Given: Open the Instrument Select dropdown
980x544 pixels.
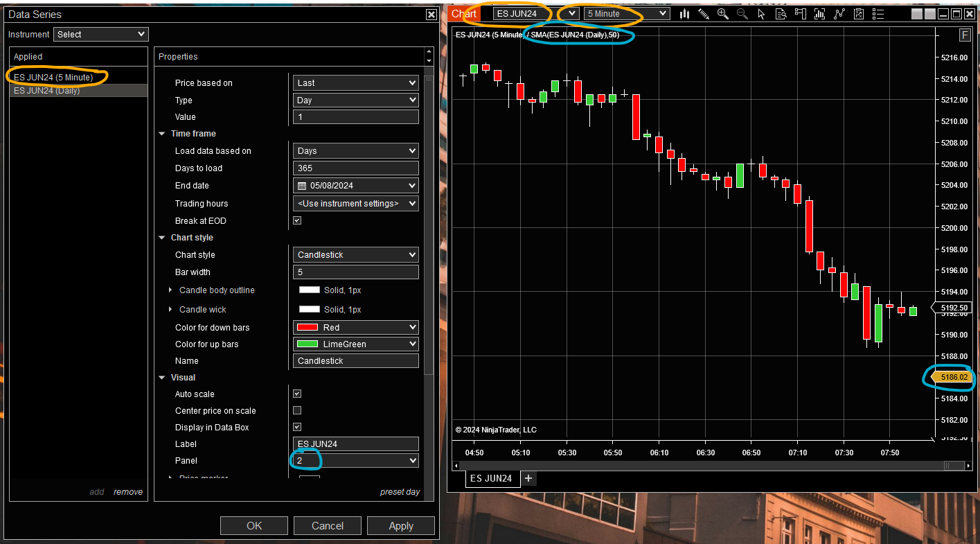Looking at the screenshot, I should (x=100, y=34).
